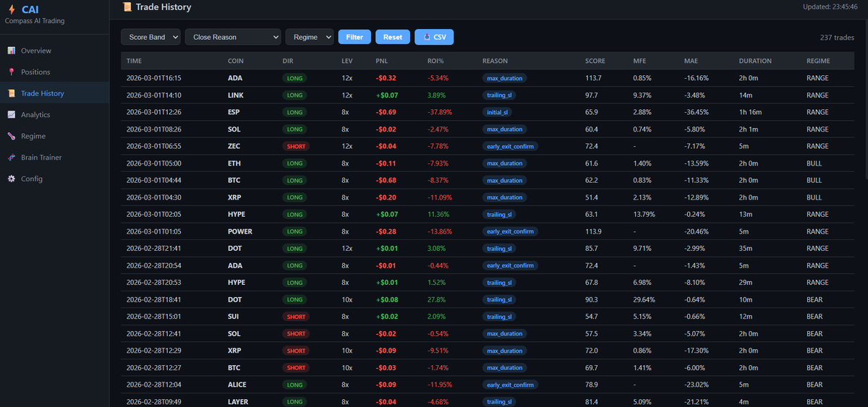Click the CSV download icon

click(427, 37)
